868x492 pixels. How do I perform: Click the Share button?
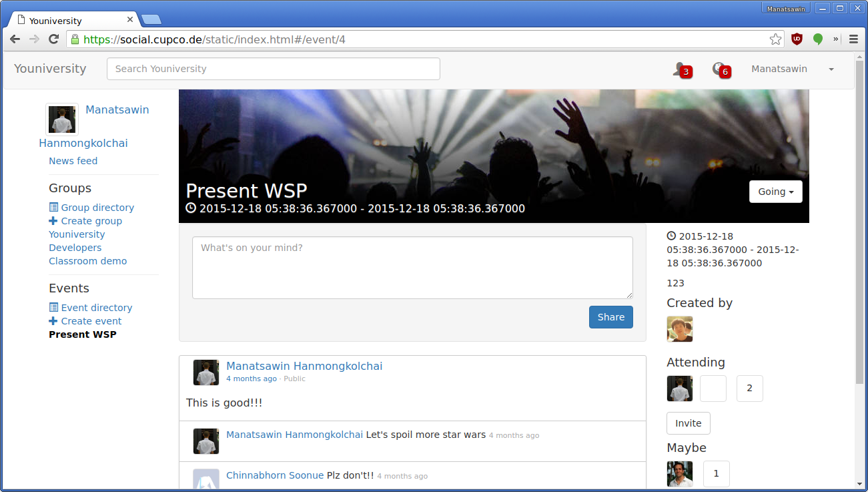(610, 317)
